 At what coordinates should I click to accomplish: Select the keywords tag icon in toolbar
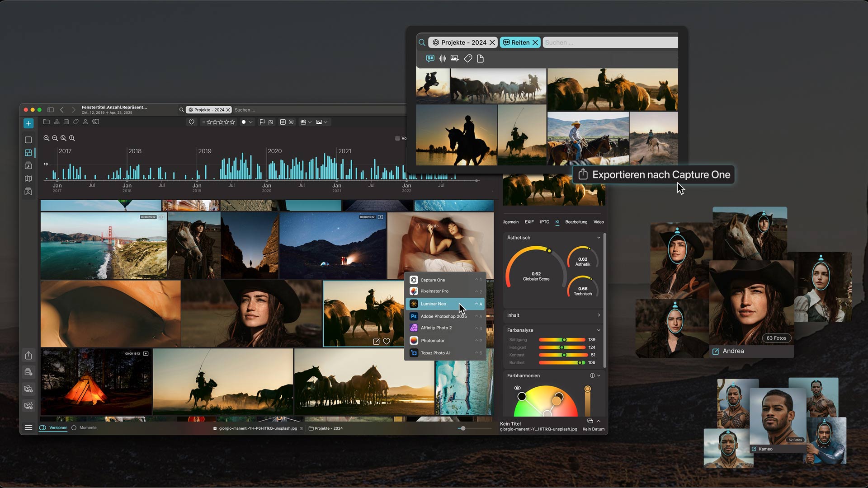[76, 122]
